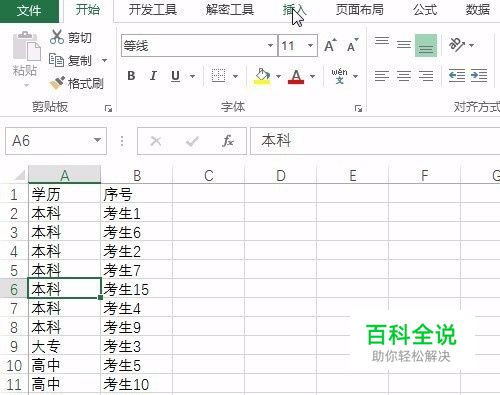Activate the Format Painter brush
500x395 pixels.
point(77,83)
